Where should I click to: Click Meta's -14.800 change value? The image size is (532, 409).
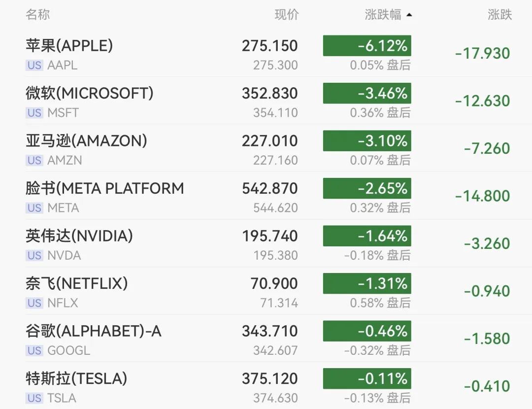(x=482, y=196)
